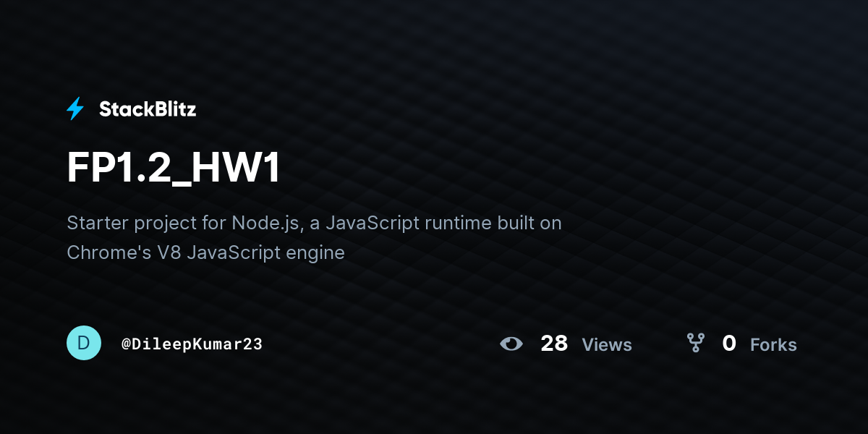Select the 0 fork count number
The width and height of the screenshot is (868, 434).
(729, 344)
